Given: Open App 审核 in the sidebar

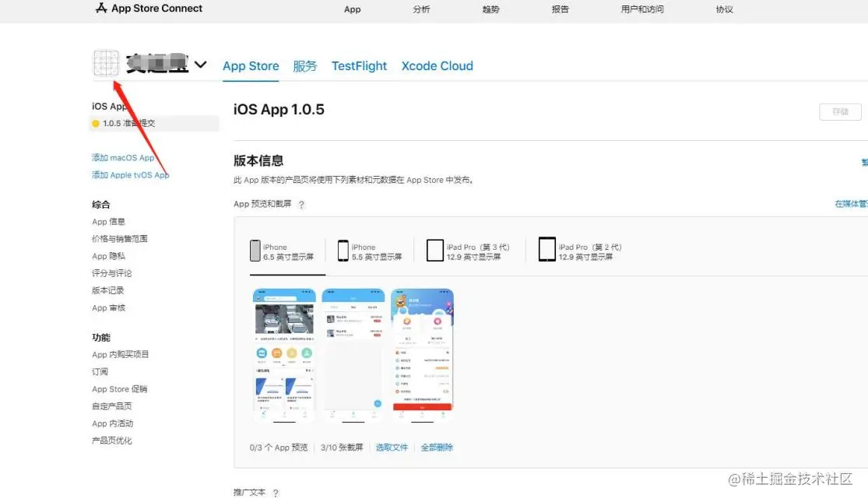Looking at the screenshot, I should tap(108, 307).
